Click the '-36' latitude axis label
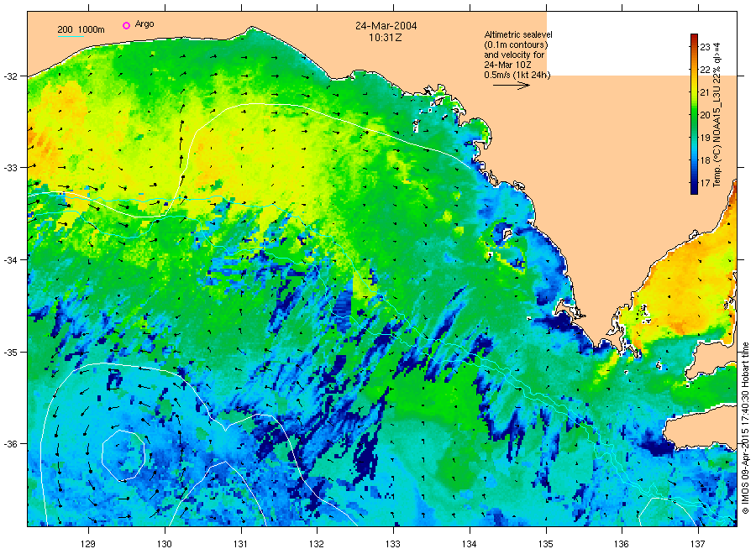Image resolution: width=756 pixels, height=554 pixels. tap(10, 444)
